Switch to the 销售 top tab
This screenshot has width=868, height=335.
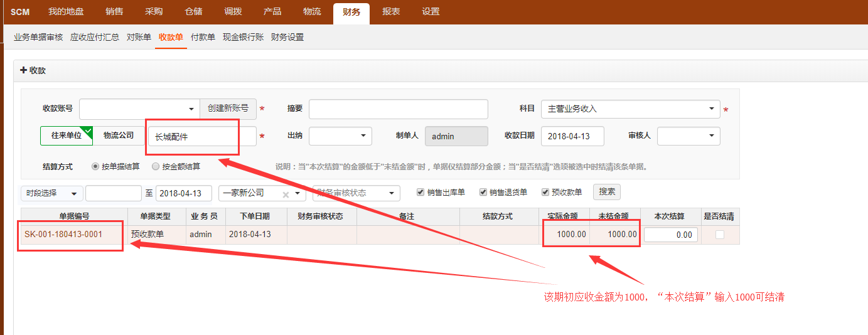point(114,12)
